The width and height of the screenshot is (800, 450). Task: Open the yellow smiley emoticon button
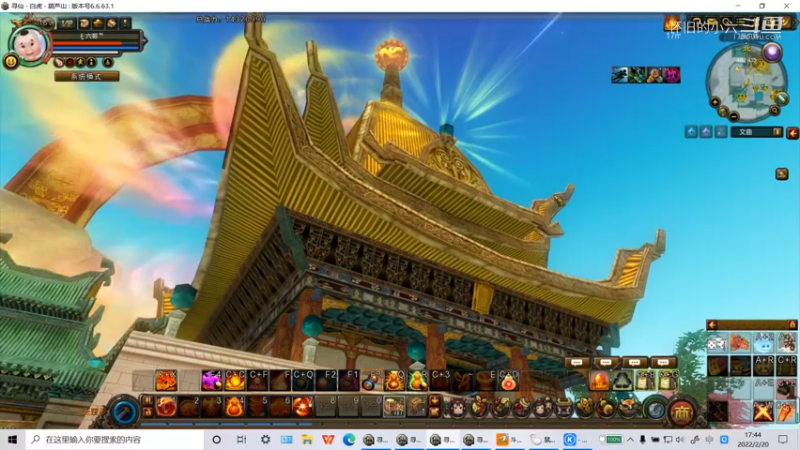[x=11, y=62]
